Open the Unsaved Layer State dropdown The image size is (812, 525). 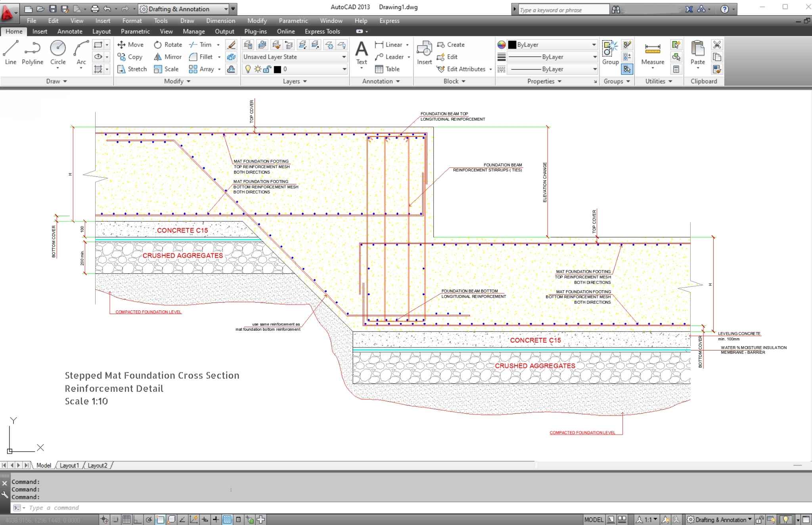coord(295,57)
